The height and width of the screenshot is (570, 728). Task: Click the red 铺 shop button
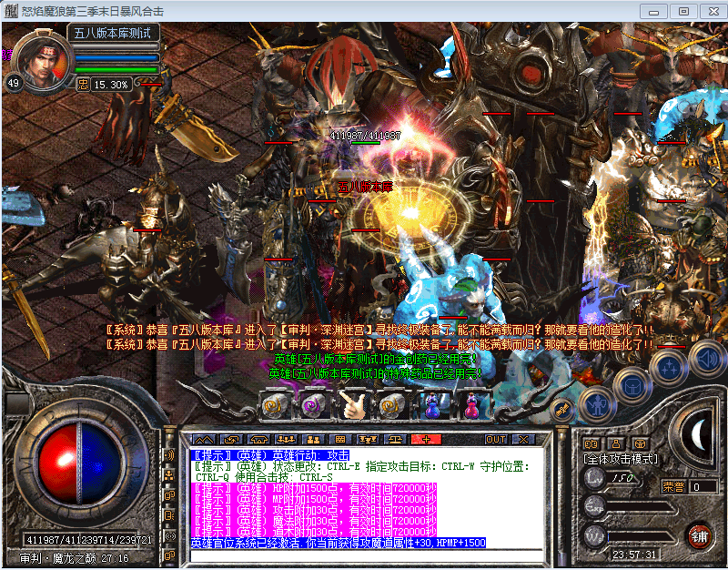(700, 534)
